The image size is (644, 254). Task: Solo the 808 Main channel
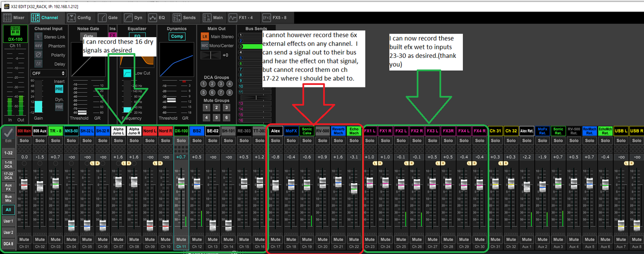24,140
